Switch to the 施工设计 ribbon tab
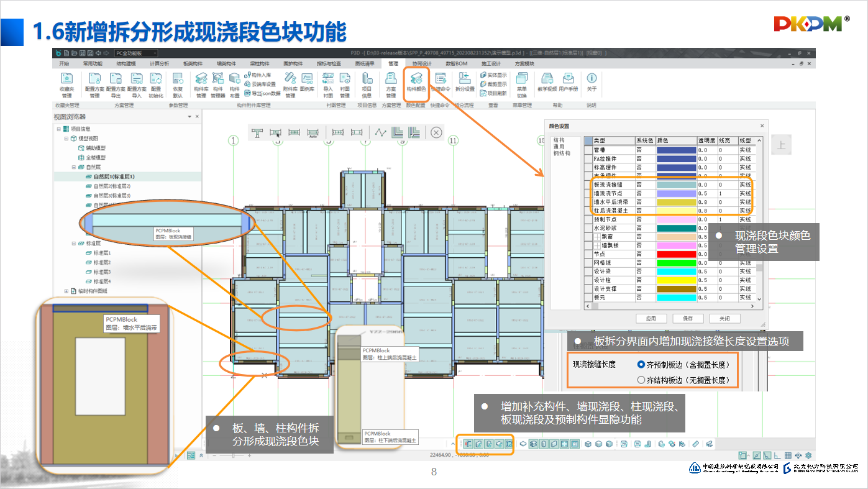The width and height of the screenshot is (868, 489). [491, 63]
